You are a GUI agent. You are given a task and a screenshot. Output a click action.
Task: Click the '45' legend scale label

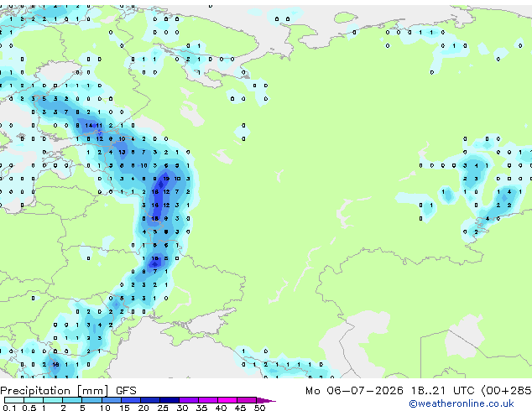click(240, 408)
